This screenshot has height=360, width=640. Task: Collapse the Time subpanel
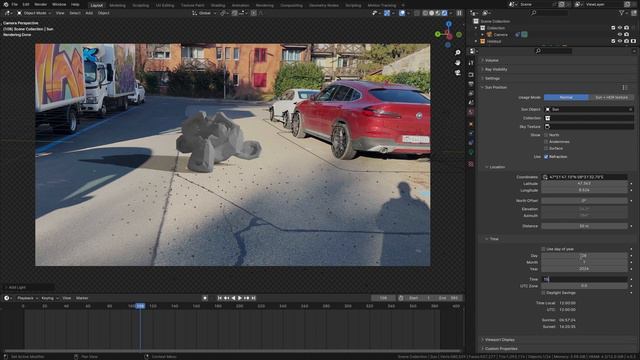click(x=494, y=239)
